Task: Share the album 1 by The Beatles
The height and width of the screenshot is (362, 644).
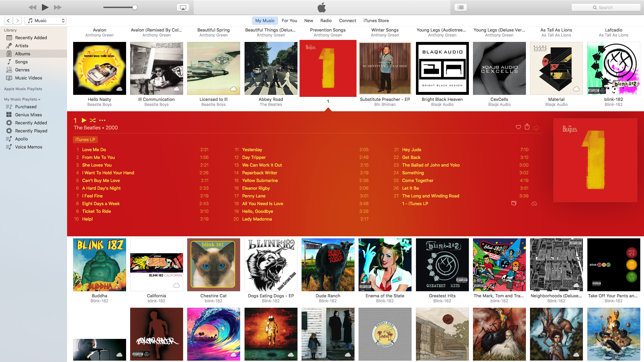Action: click(x=527, y=127)
